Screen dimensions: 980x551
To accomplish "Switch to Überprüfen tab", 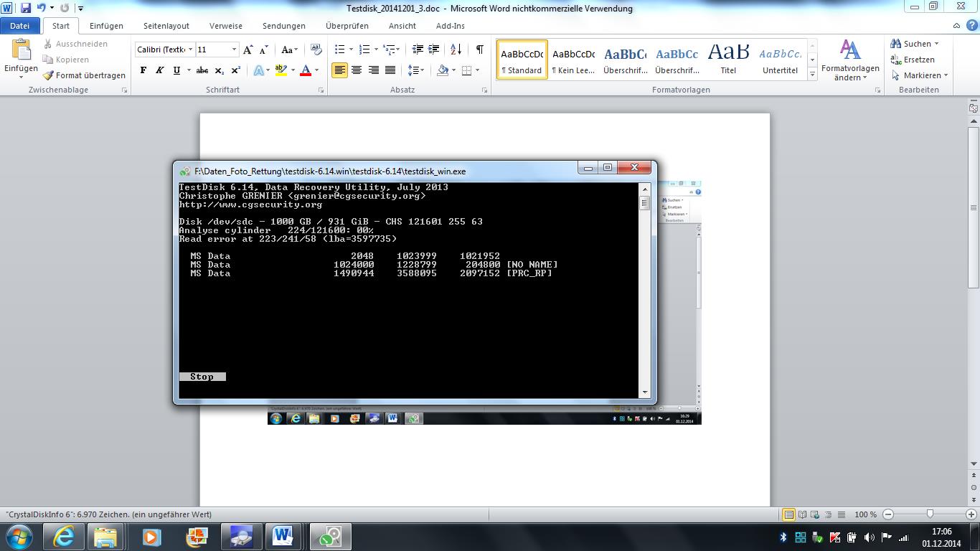I will (347, 26).
